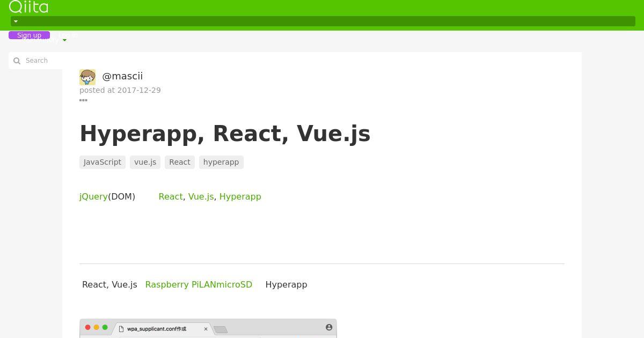
Task: Open the white caret dropdown in green bar
Action: [x=16, y=21]
